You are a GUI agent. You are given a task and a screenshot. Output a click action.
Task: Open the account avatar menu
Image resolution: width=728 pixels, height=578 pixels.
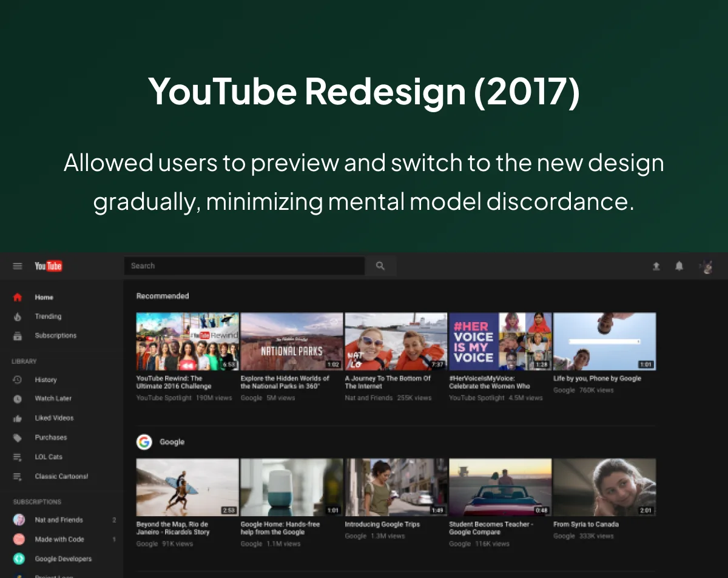[x=706, y=266]
